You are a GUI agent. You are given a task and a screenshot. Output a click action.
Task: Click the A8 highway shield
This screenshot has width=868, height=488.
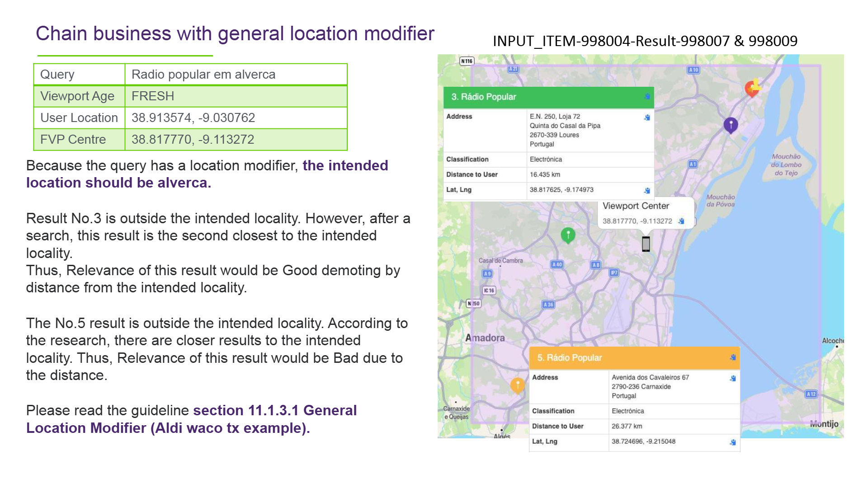coord(596,265)
